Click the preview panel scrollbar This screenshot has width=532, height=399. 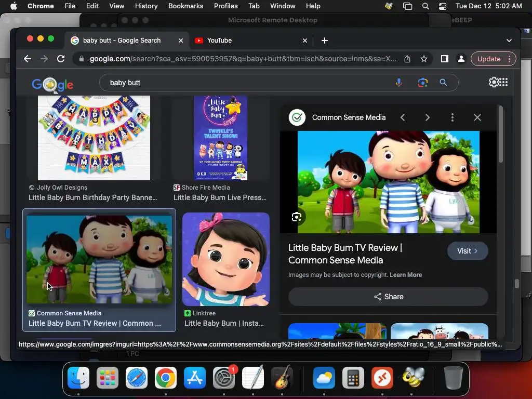tap(501, 135)
